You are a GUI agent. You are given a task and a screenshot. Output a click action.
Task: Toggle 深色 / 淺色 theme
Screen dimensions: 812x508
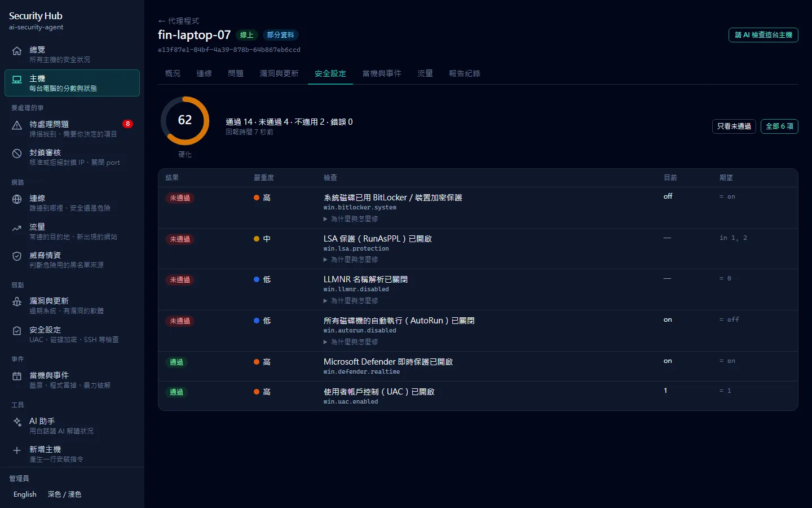(64, 494)
